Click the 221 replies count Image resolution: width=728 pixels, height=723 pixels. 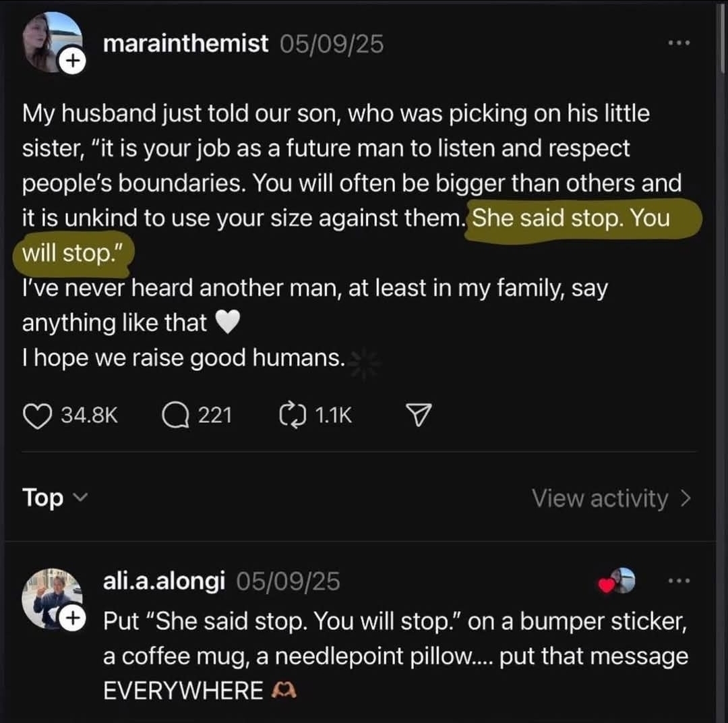click(215, 415)
